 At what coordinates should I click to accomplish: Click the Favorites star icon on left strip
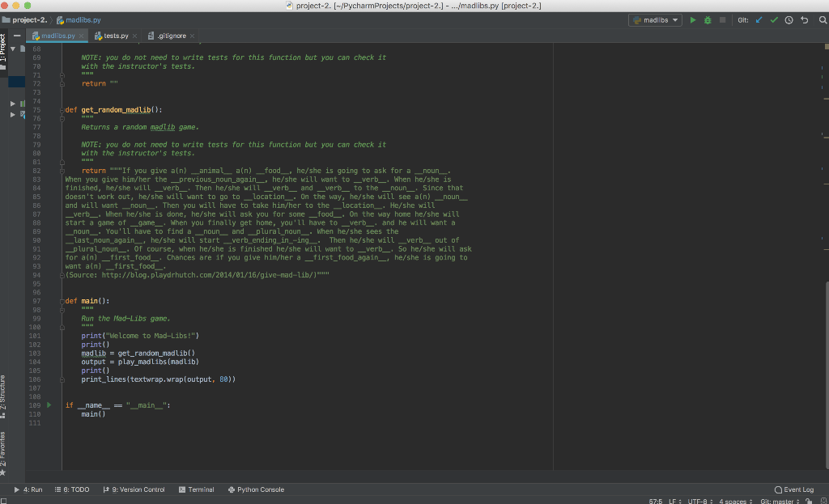pyautogui.click(x=2, y=472)
